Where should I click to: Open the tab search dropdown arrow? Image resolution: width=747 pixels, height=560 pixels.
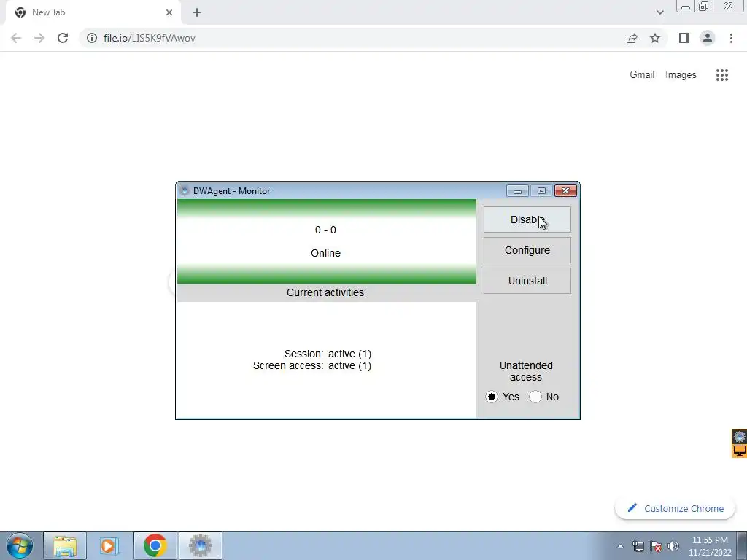[x=659, y=12]
